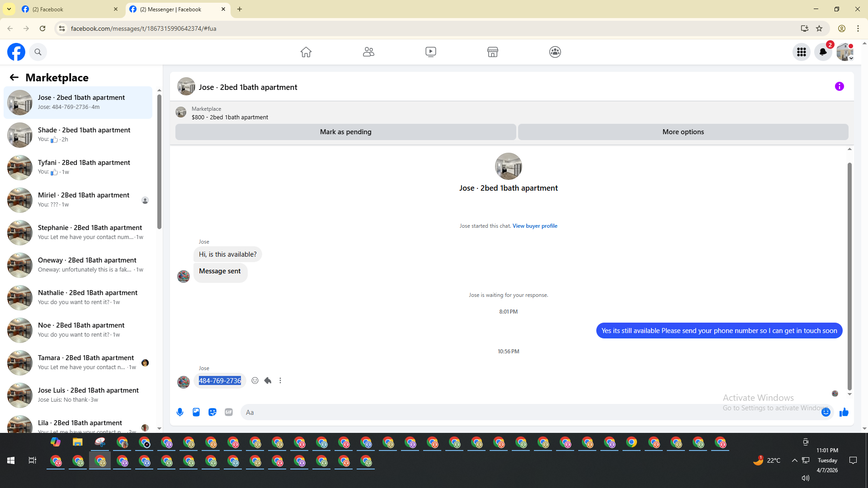Click the conversation list scrollbar
868x488 pixels.
(x=159, y=161)
